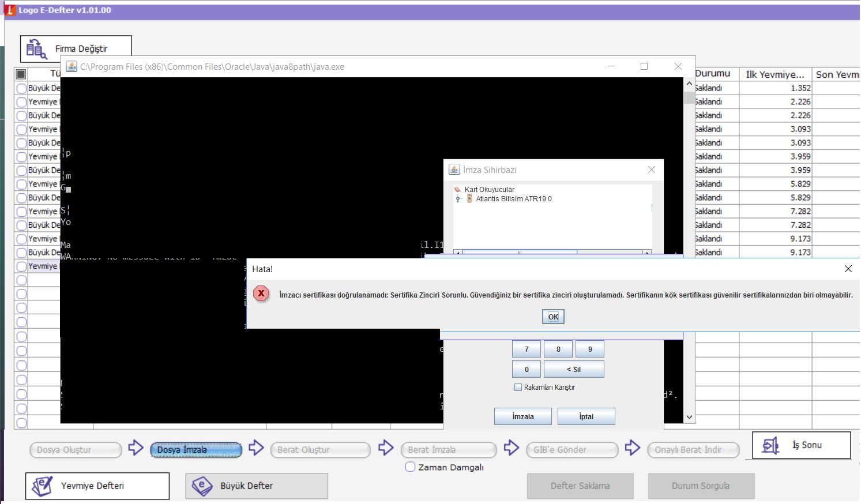Screen dimensions: 861x504
Task: Click arrow before Onaylı Berat İndir
Action: coord(633,448)
